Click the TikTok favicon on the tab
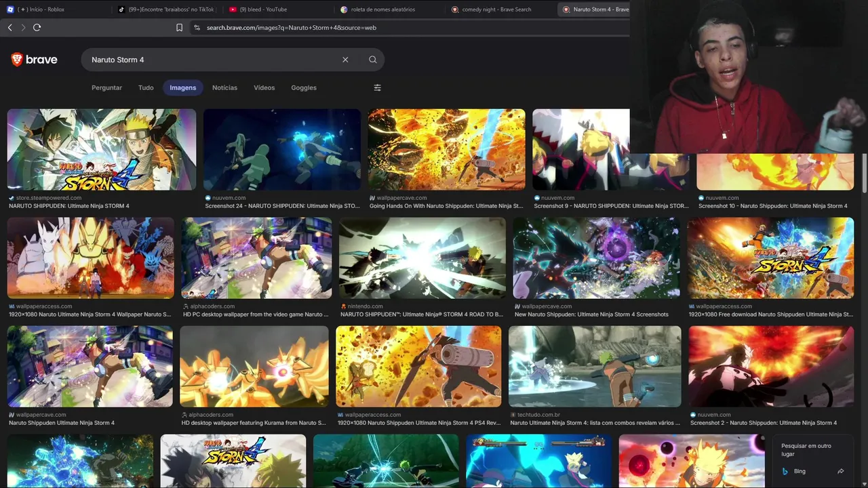 coord(121,9)
